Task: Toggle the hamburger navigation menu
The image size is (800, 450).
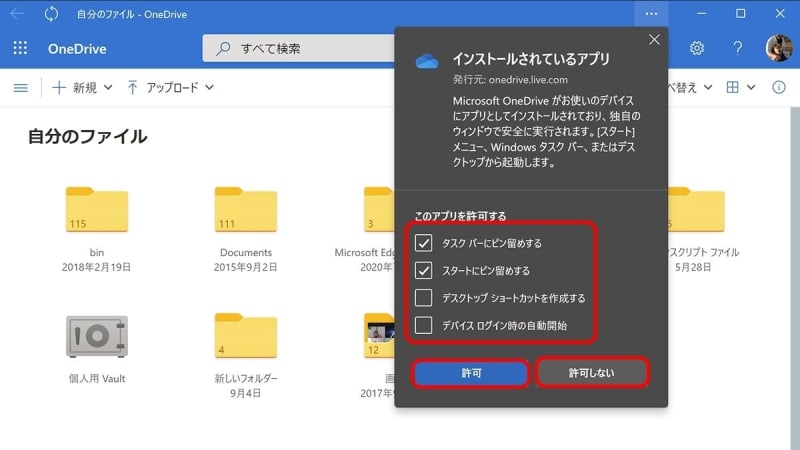Action: [x=20, y=88]
